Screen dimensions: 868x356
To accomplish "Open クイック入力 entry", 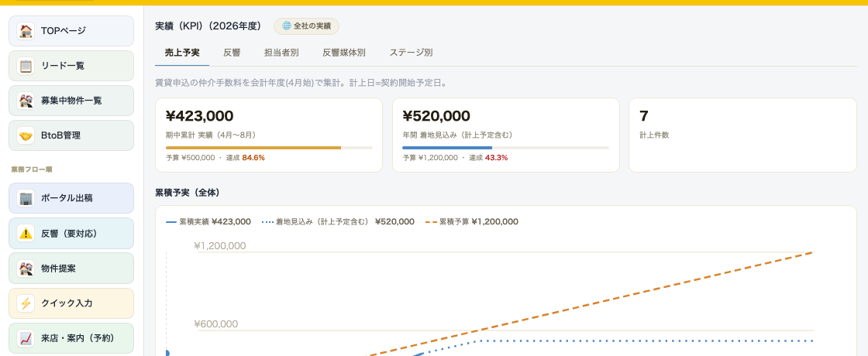I will click(71, 303).
